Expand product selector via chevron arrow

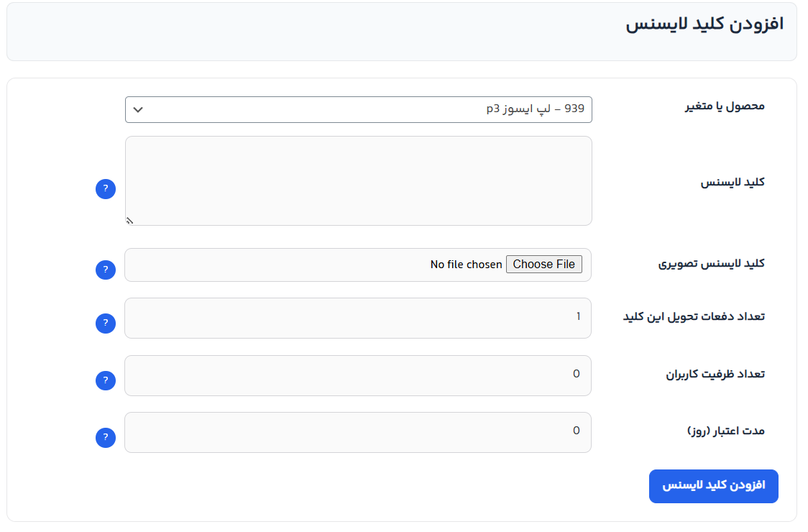point(138,110)
